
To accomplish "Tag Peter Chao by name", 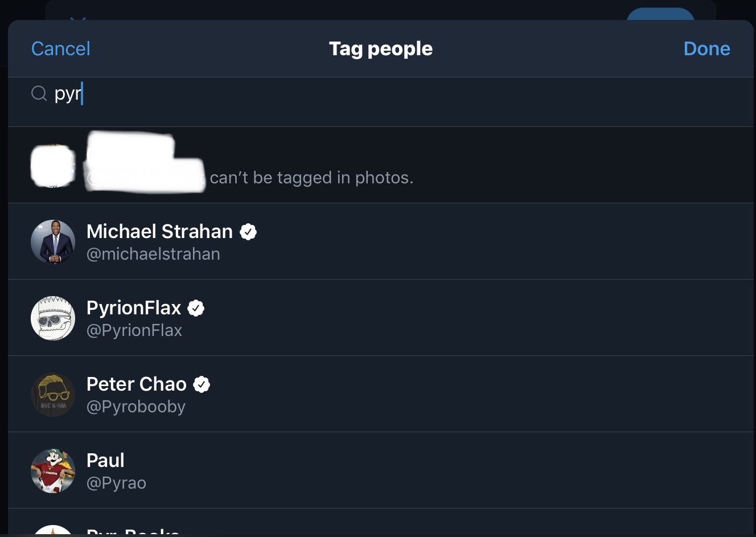I will pyautogui.click(x=137, y=384).
